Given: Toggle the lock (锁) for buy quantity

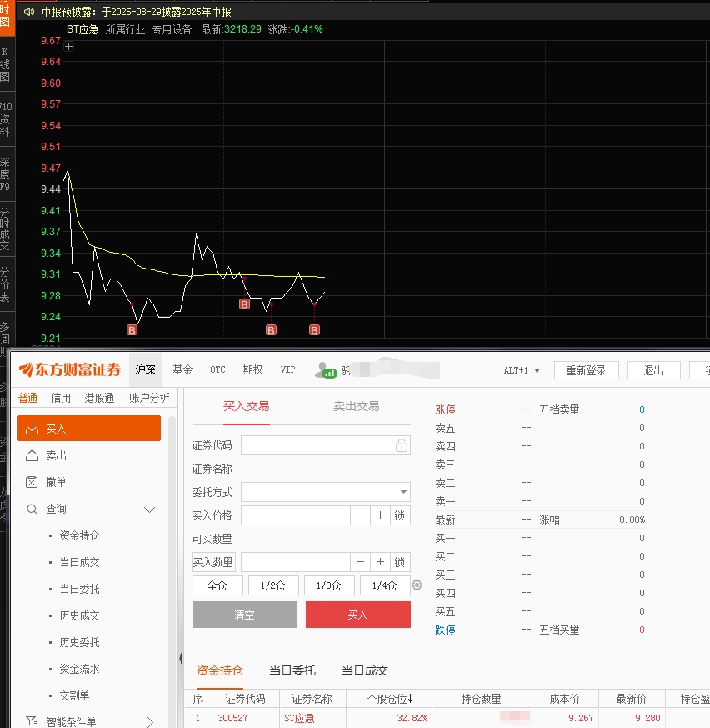Looking at the screenshot, I should (400, 562).
